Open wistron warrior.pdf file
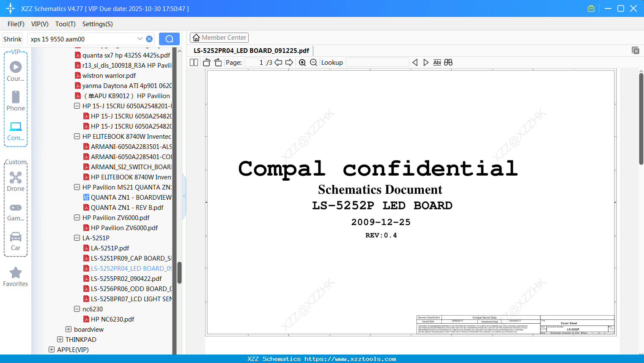644x363 pixels. point(109,75)
